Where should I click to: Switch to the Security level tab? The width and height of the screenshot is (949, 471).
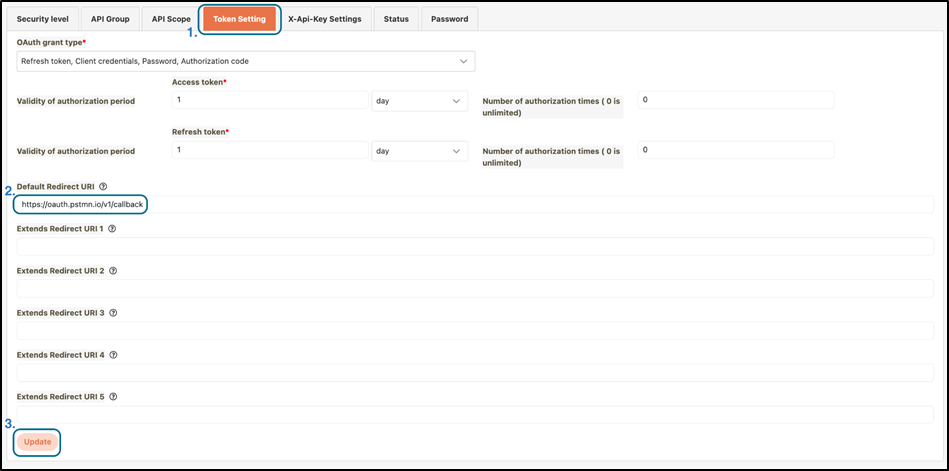[x=48, y=19]
